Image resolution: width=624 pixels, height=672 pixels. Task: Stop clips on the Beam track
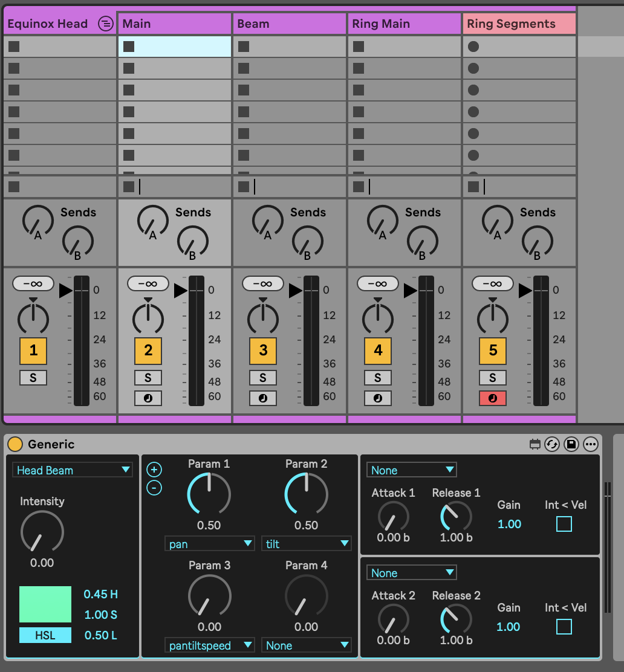[244, 187]
